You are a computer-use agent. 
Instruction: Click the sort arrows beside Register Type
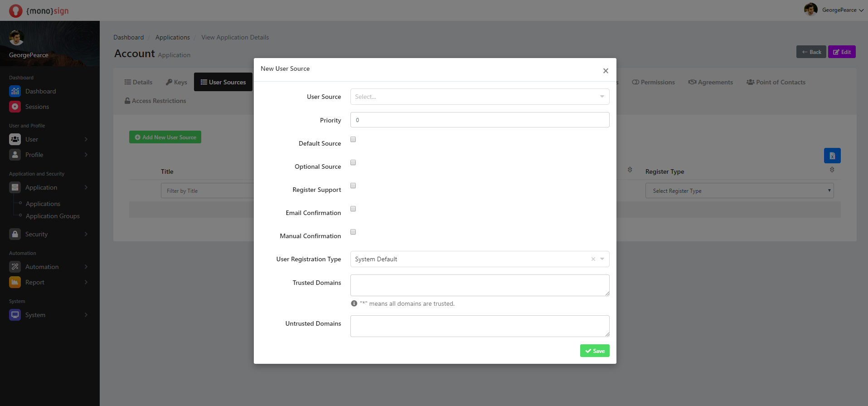pyautogui.click(x=832, y=170)
